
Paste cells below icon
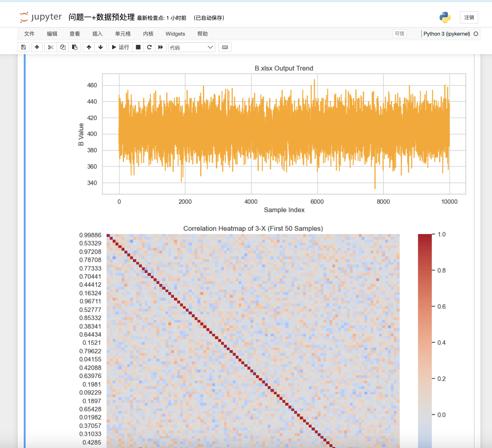coord(75,47)
